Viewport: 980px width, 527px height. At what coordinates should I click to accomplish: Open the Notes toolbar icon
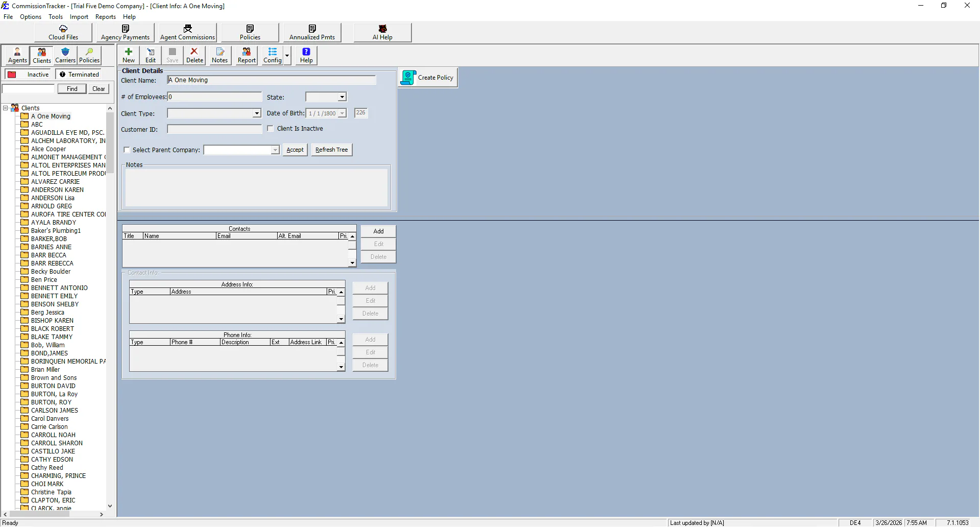(220, 55)
